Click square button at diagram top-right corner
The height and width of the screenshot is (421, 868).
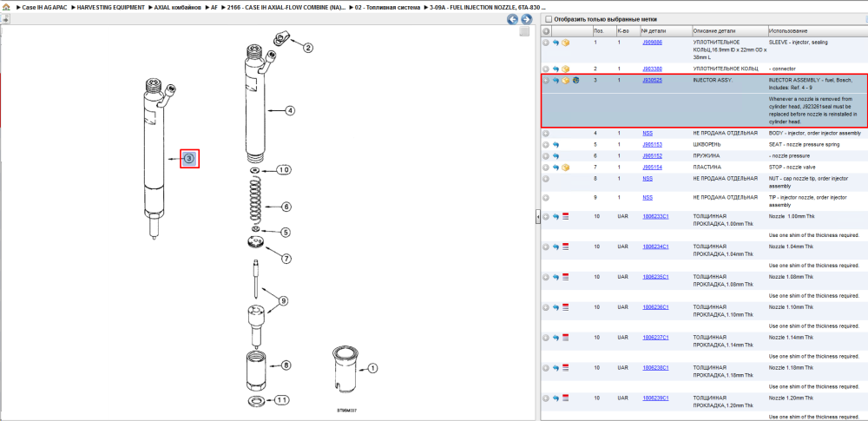point(524,31)
